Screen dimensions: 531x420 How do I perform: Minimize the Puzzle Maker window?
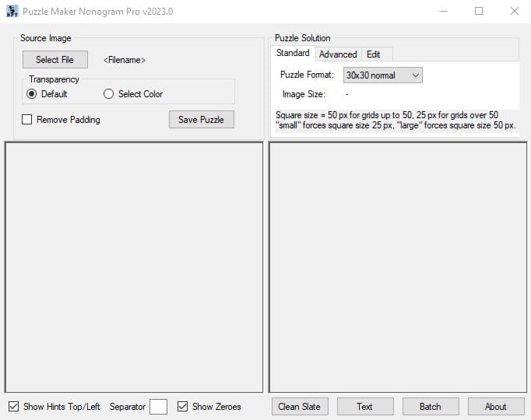pos(443,12)
